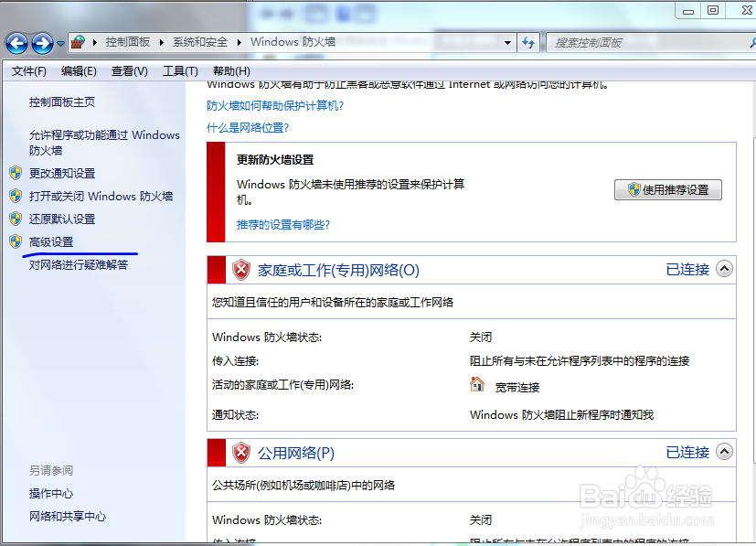The width and height of the screenshot is (756, 546).
Task: Open 对网络进行疑难解答 link
Action: click(79, 265)
